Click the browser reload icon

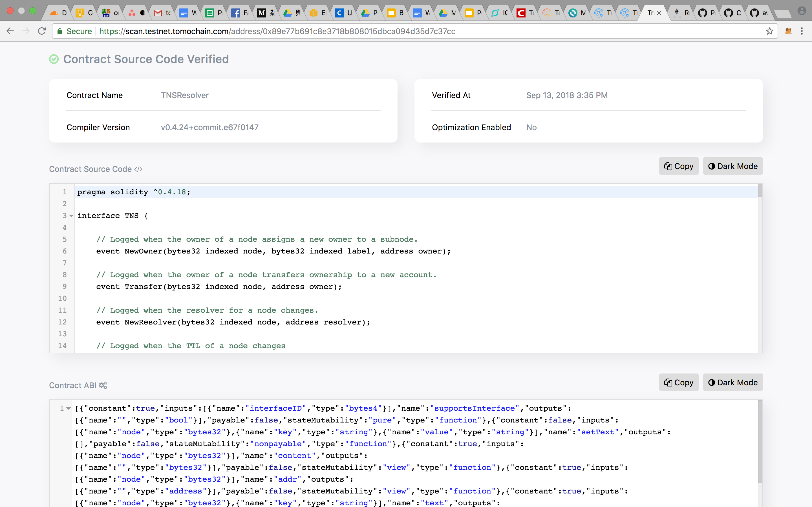pyautogui.click(x=42, y=31)
